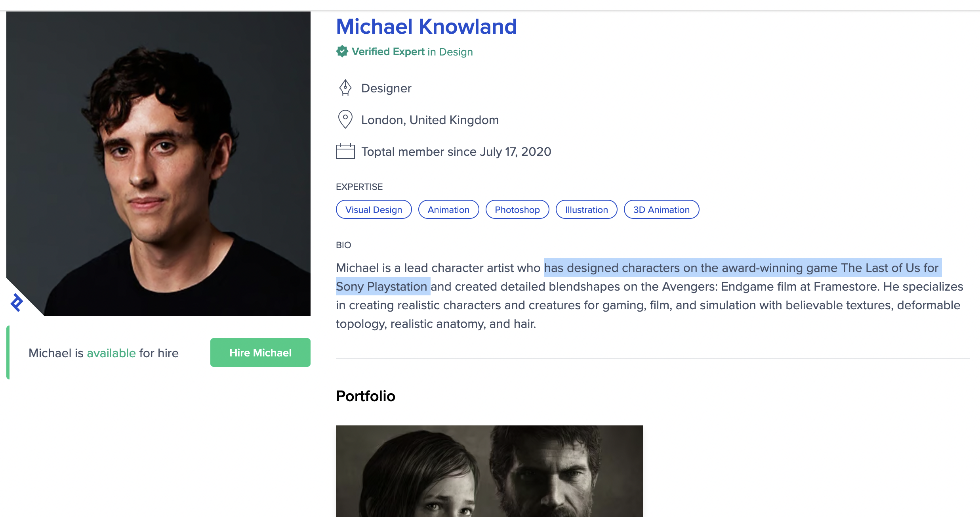The image size is (980, 517).
Task: Select the Visual Design expertise tag
Action: (x=374, y=210)
